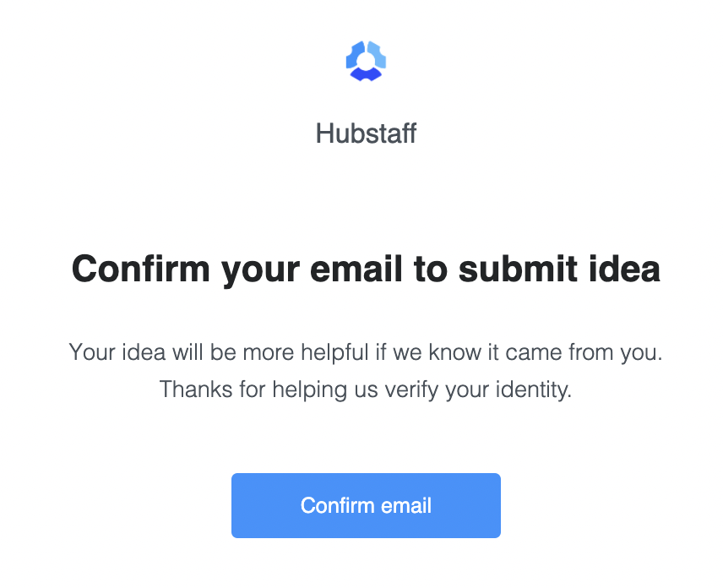Click the dark blue bottom segment of logo
The width and height of the screenshot is (723, 588).
366,73
